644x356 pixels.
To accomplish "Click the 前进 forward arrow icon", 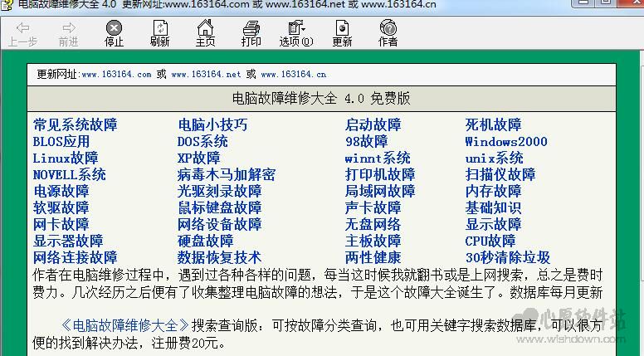I will tap(69, 28).
